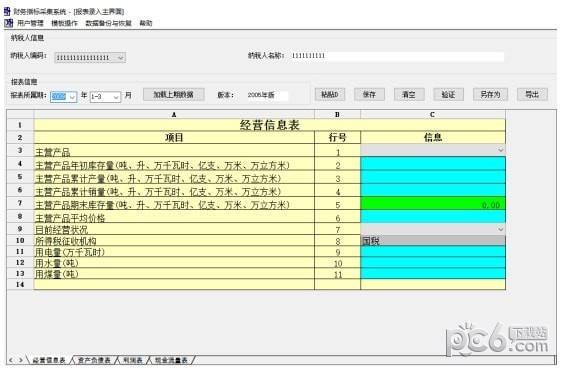Click the 国税 cell

tap(433, 241)
